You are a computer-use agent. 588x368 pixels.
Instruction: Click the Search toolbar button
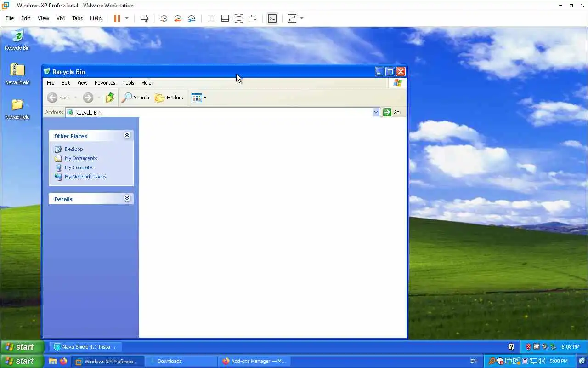136,98
